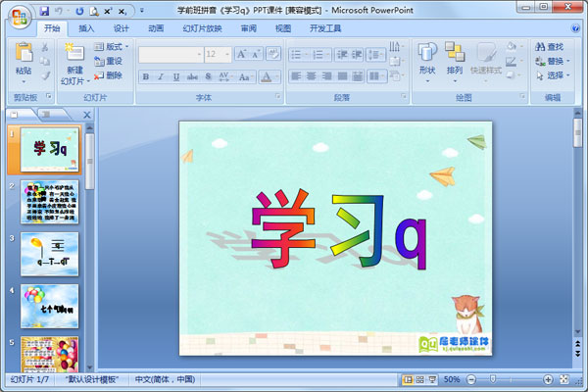Toggle Strikethrough formatting button
This screenshot has width=588, height=392.
click(192, 76)
